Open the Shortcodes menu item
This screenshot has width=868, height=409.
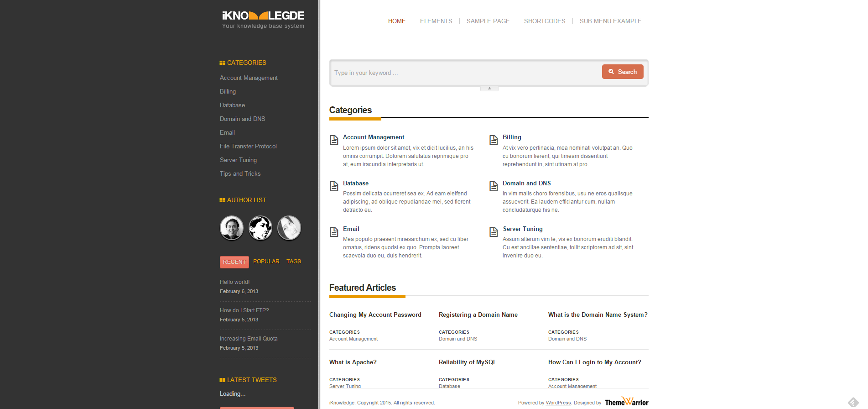pyautogui.click(x=544, y=21)
